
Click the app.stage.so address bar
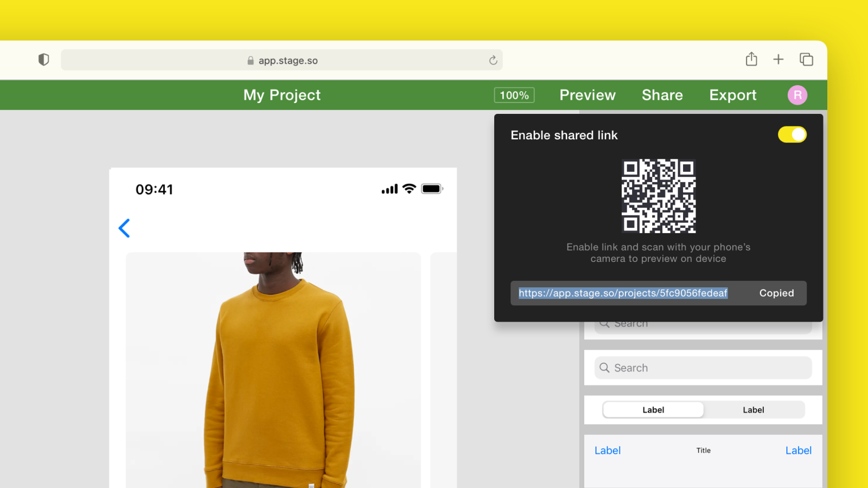point(282,60)
